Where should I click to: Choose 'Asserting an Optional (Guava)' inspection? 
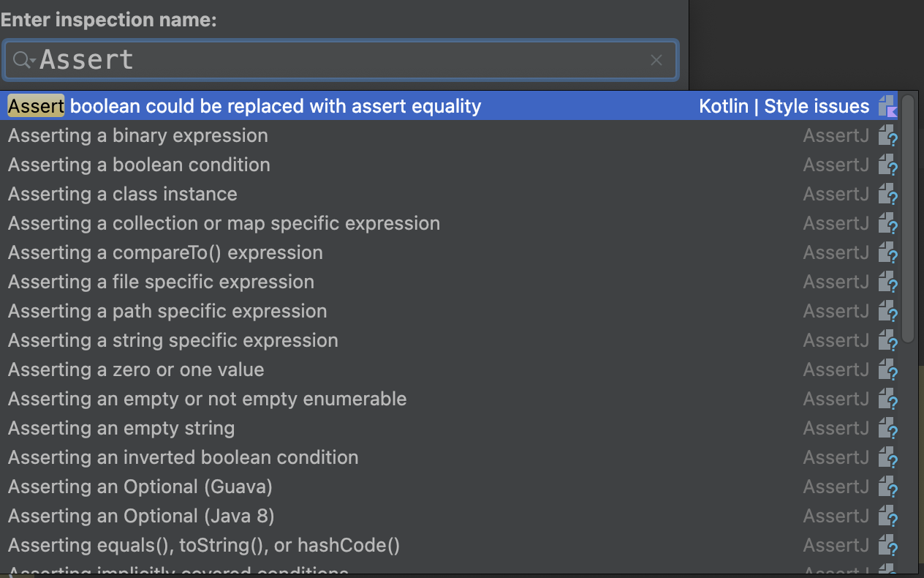point(140,487)
